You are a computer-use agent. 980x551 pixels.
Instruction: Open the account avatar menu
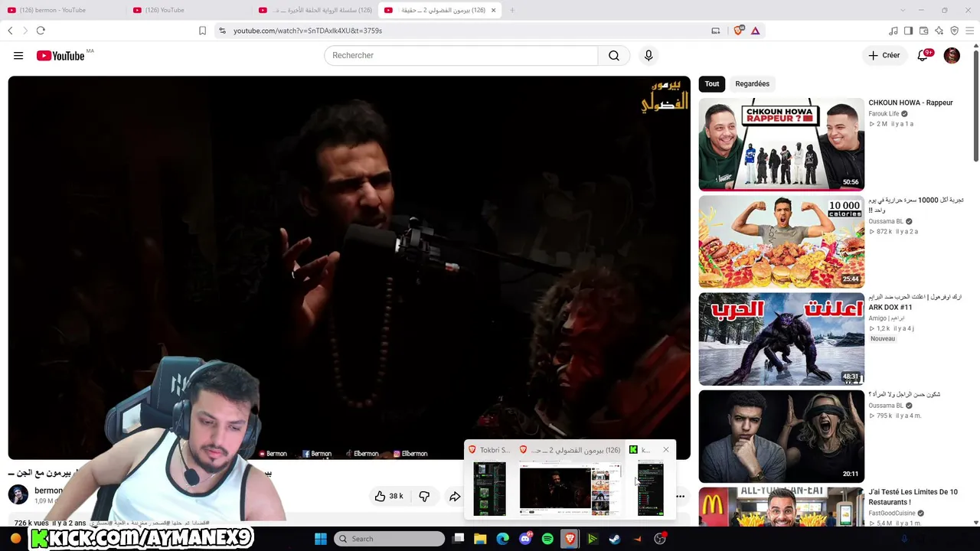pos(952,55)
